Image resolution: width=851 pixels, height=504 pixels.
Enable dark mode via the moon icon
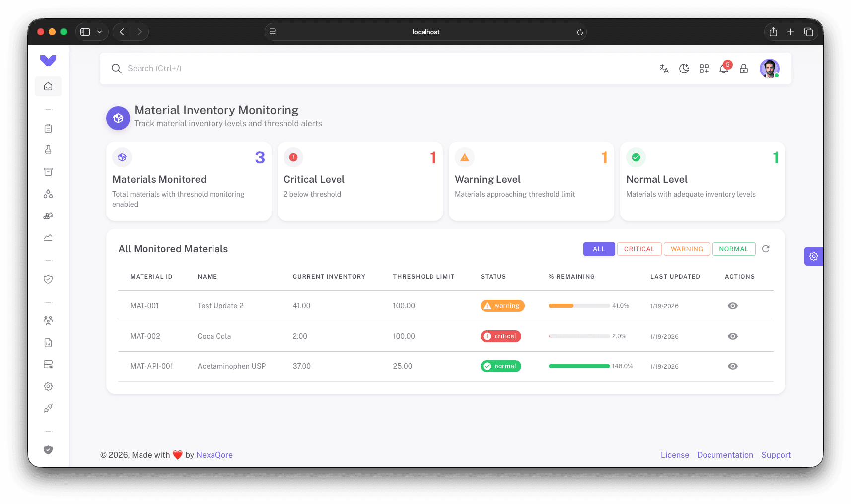pyautogui.click(x=684, y=69)
